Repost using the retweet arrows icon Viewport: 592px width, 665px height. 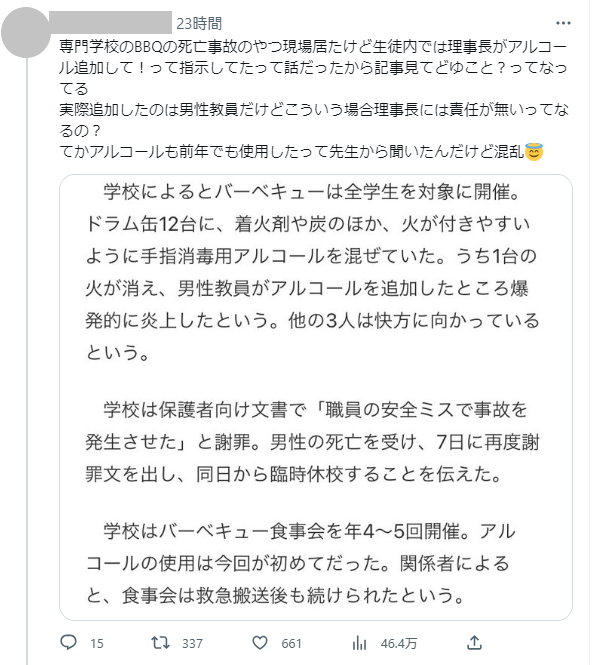(160, 643)
